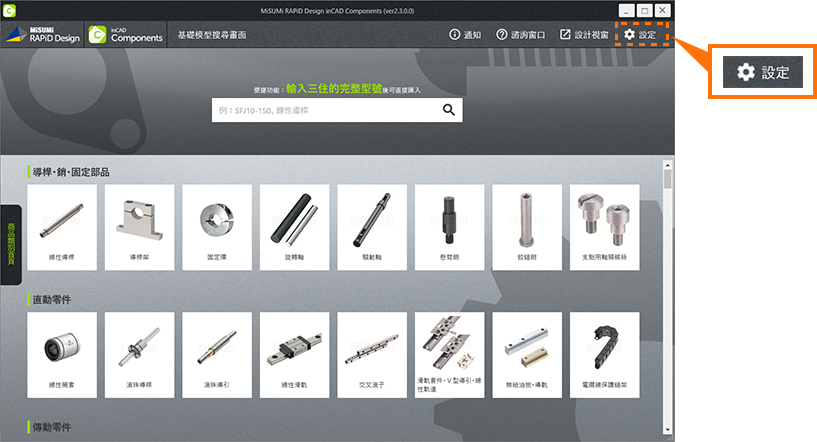Screen dimensions: 817x442
Task: Select the 滾珠導引 ball guide thumbnail
Action: tap(217, 355)
